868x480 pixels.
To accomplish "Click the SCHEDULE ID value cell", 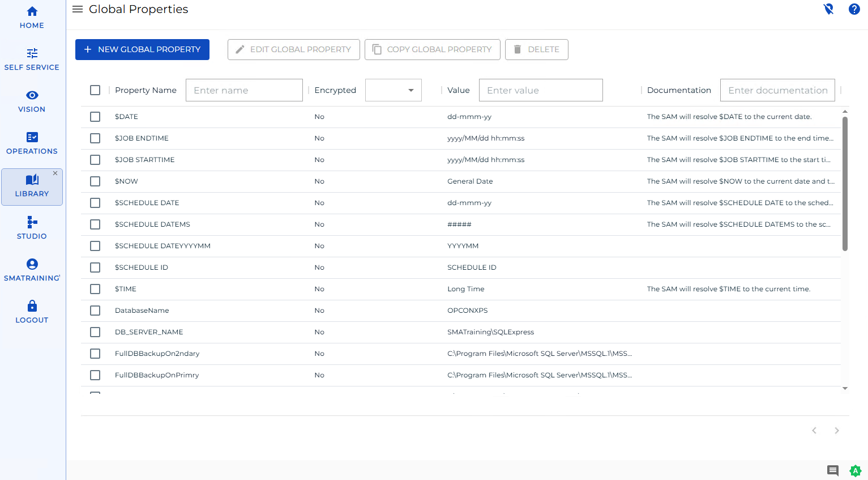I will pyautogui.click(x=472, y=267).
